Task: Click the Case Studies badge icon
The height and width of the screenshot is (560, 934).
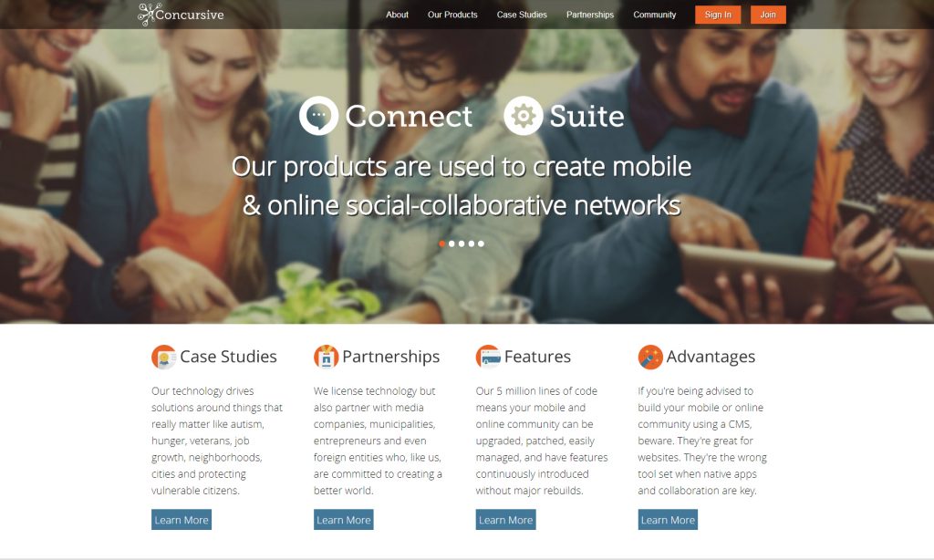Action: coord(164,357)
